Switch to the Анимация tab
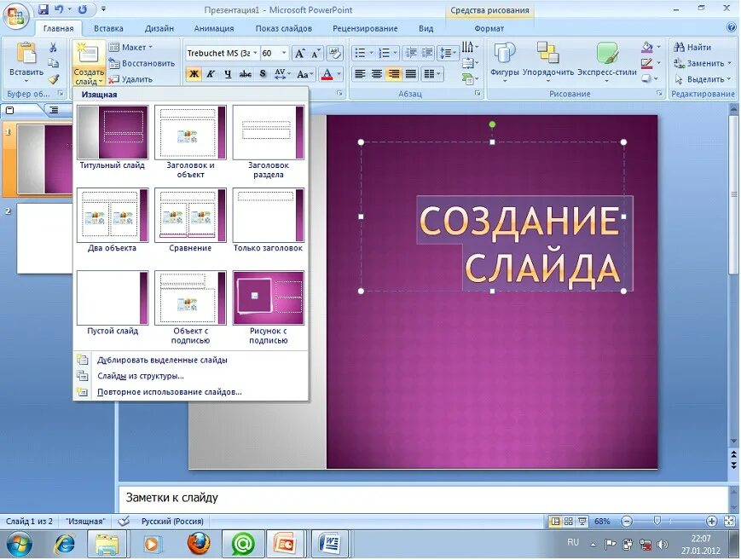The image size is (741, 560). (214, 28)
